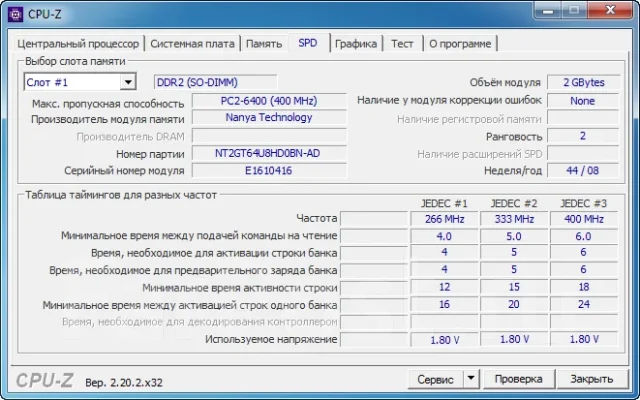The width and height of the screenshot is (640, 400).
Task: Click the Вер. 2.20.2.x32 version text
Action: [124, 383]
